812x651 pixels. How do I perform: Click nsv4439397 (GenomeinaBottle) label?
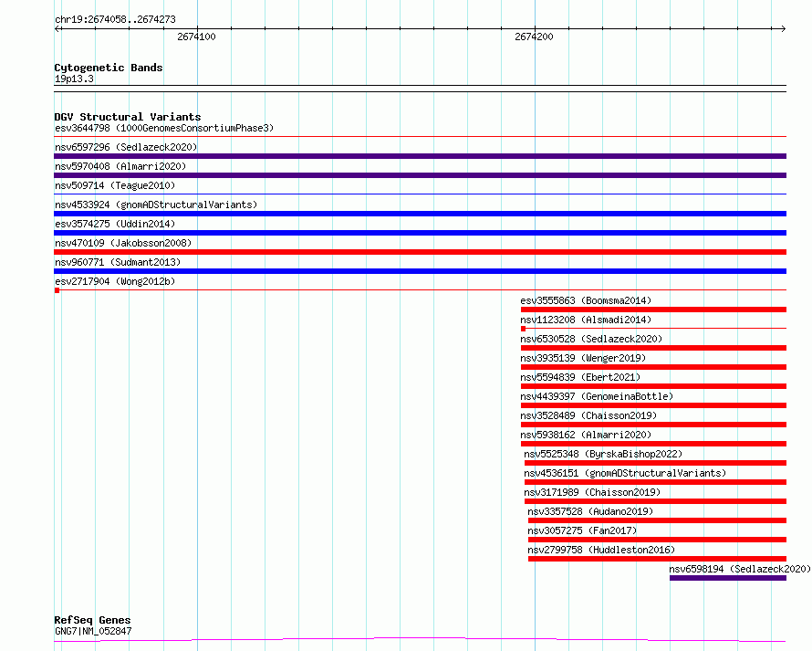(x=597, y=396)
